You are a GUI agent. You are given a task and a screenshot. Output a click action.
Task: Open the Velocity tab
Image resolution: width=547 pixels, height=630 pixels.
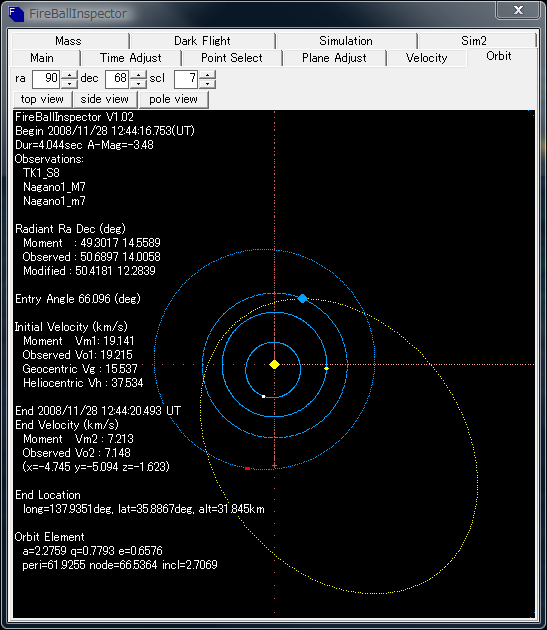(x=426, y=58)
